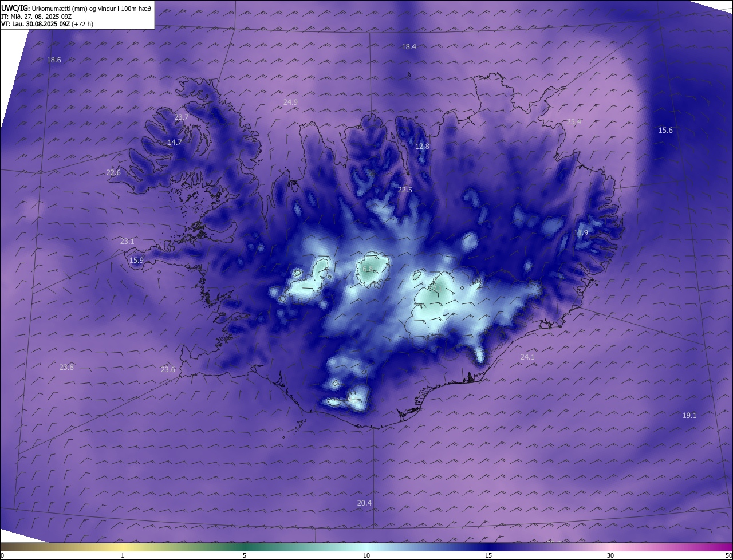Image resolution: width=733 pixels, height=560 pixels.
Task: Click the colorbar tick label 30
Action: [x=610, y=556]
